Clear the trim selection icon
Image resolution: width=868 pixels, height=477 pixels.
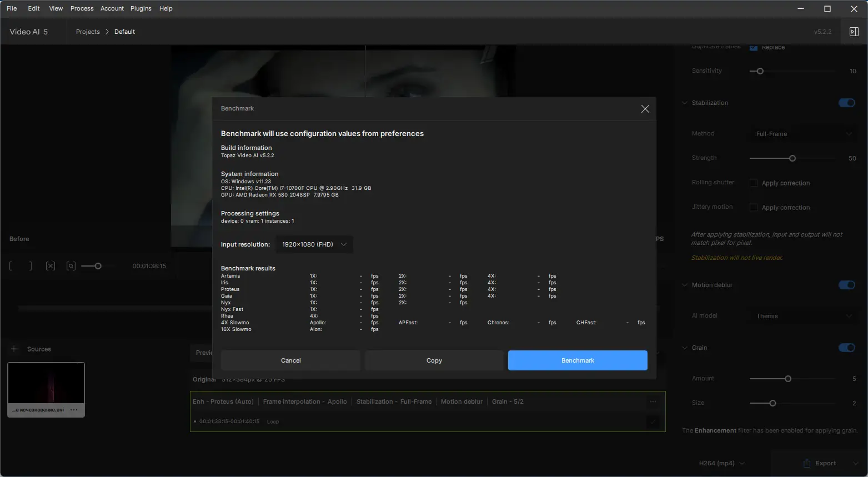pyautogui.click(x=51, y=265)
